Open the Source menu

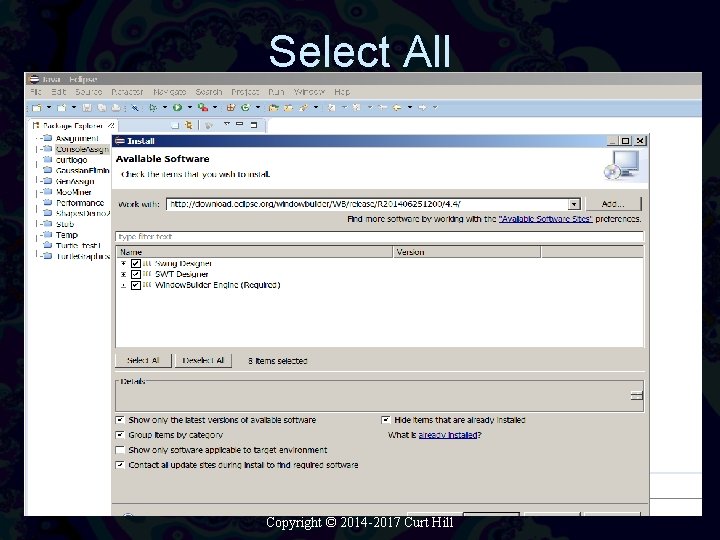pyautogui.click(x=89, y=92)
